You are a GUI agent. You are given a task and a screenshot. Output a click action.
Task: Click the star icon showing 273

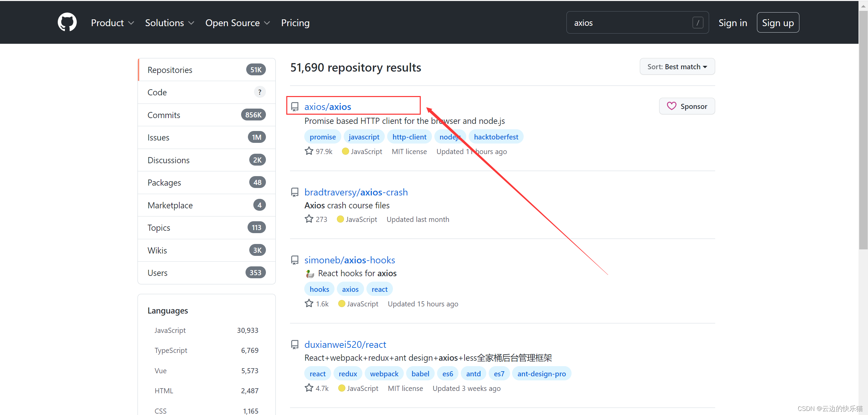[x=309, y=219]
